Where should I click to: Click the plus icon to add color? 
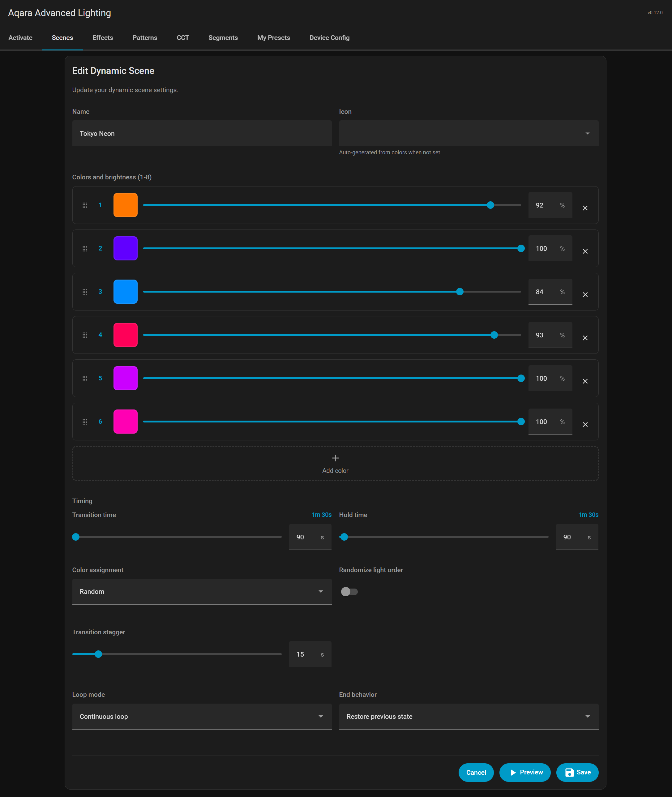[x=335, y=458]
